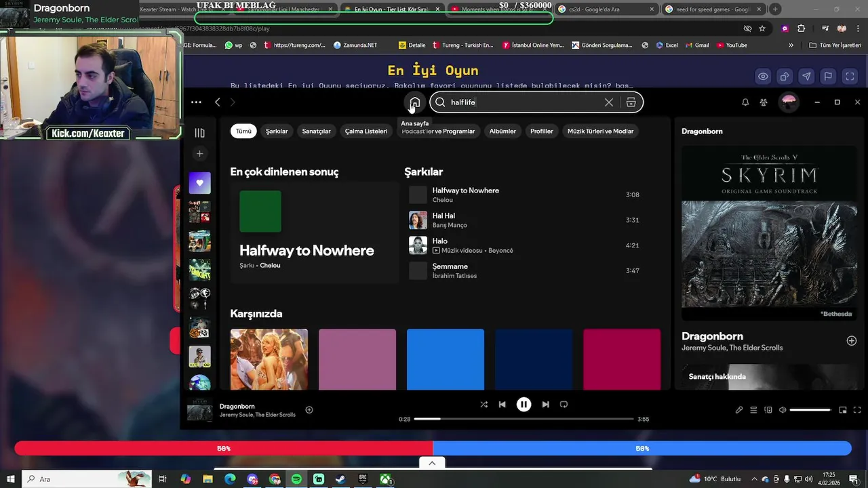868x488 pixels.
Task: Clear the Spotify search field with X
Action: click(608, 102)
